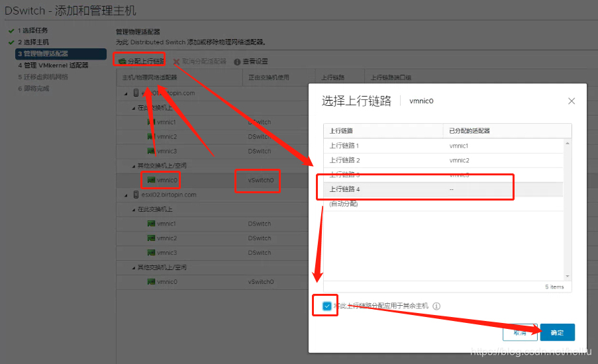This screenshot has width=598, height=364.
Task: Click vSwitch0 cell in esxi02 vmnic0 row
Action: 261,282
